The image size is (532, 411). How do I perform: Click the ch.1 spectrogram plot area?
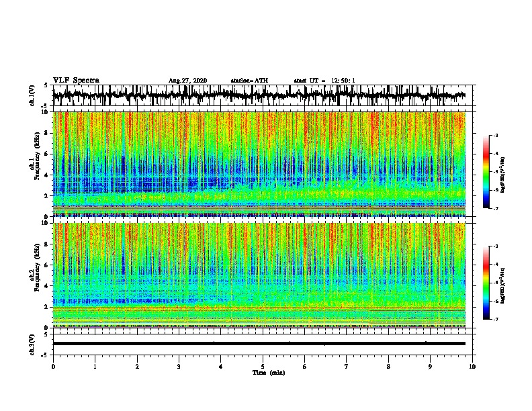(x=259, y=164)
